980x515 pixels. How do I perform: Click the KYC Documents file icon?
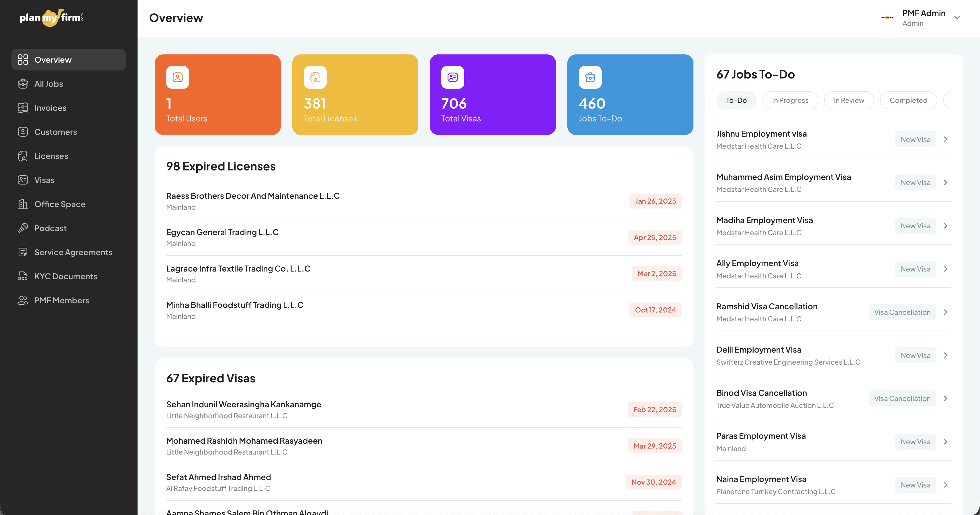point(23,276)
